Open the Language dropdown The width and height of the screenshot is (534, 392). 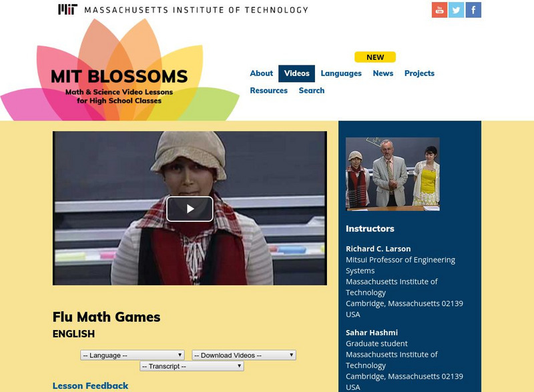pyautogui.click(x=132, y=355)
